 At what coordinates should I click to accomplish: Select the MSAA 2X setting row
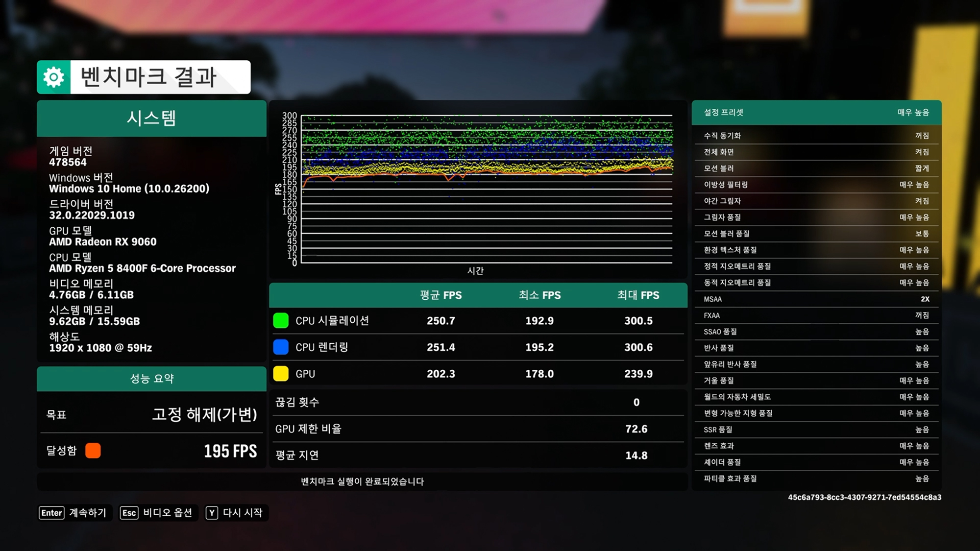coord(816,299)
